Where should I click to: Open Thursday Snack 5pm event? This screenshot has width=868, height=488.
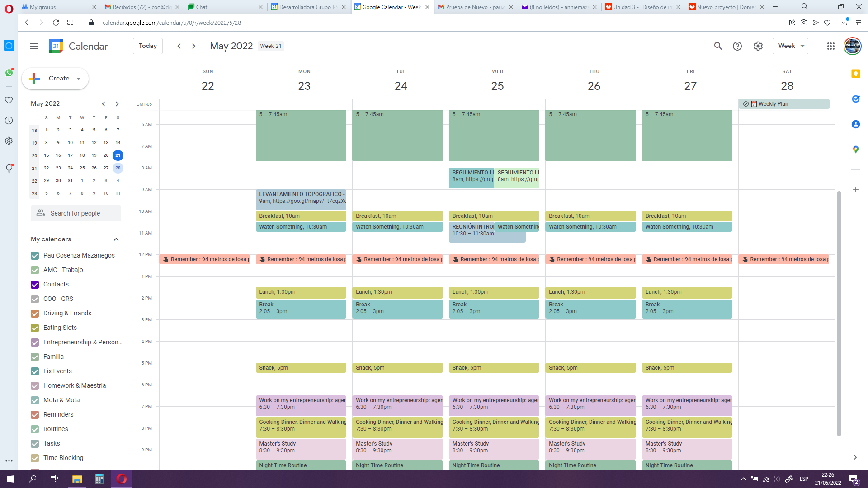(x=590, y=368)
